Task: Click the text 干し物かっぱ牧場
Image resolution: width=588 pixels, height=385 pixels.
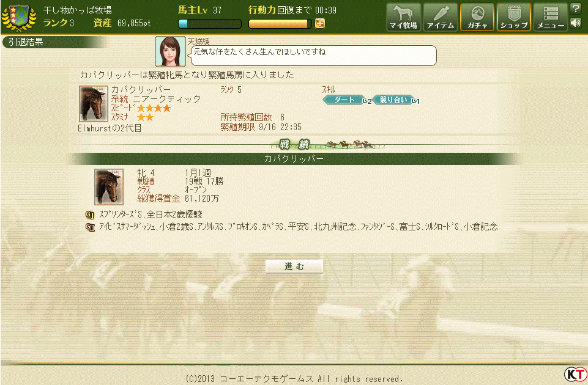Action: click(77, 10)
